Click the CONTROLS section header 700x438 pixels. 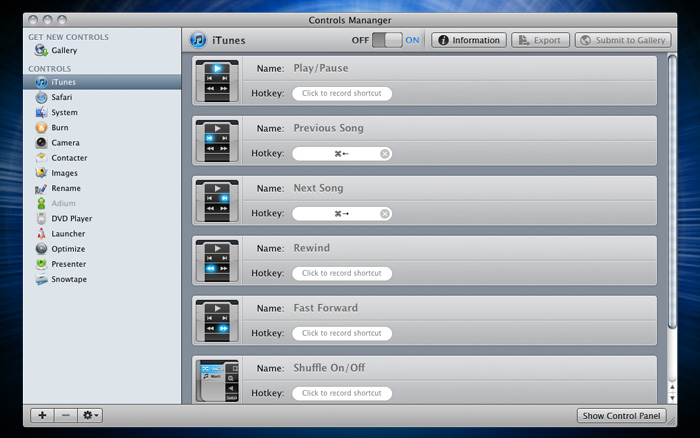(x=50, y=69)
